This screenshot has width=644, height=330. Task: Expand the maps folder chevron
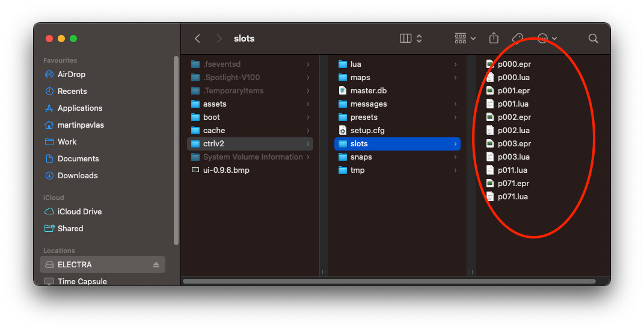455,77
